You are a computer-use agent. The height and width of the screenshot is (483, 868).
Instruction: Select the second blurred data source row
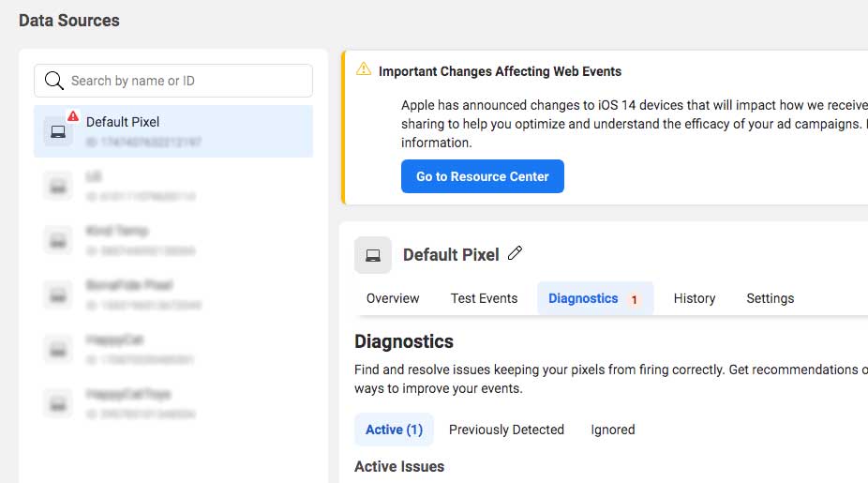click(173, 186)
